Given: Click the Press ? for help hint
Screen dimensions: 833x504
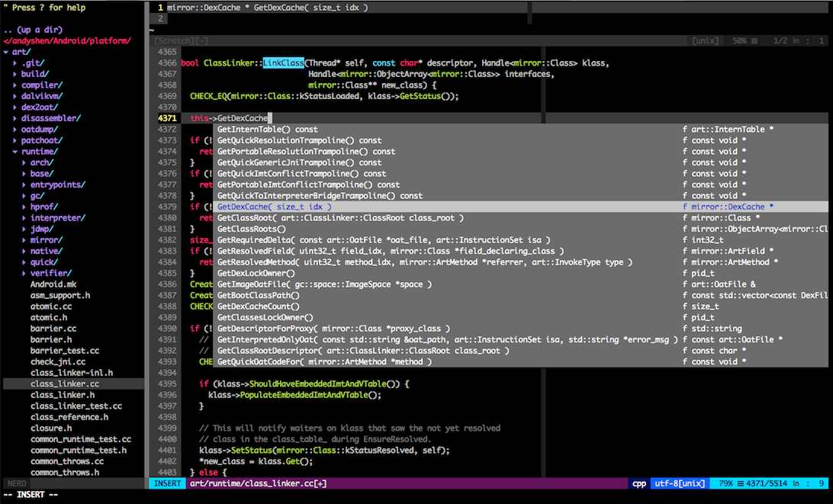Looking at the screenshot, I should [44, 8].
